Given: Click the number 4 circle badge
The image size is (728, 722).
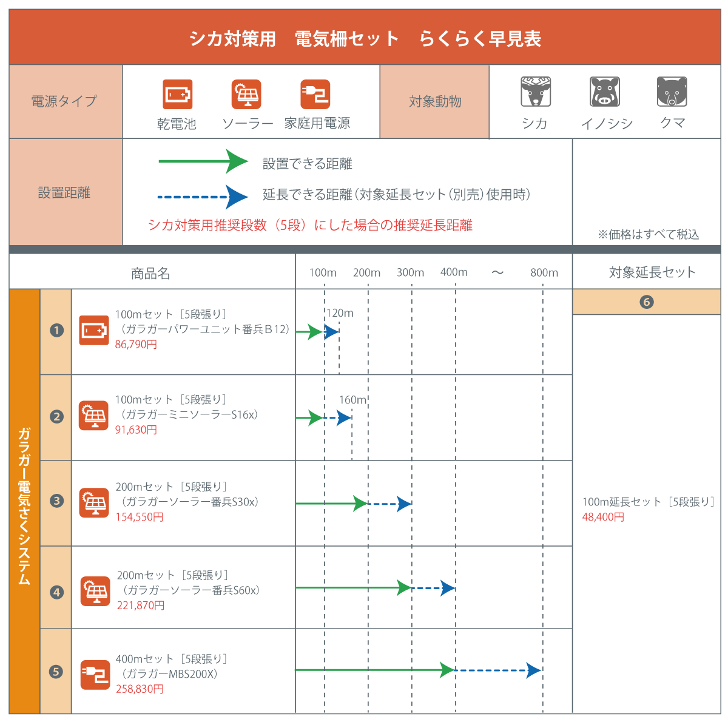Looking at the screenshot, I should [x=56, y=592].
